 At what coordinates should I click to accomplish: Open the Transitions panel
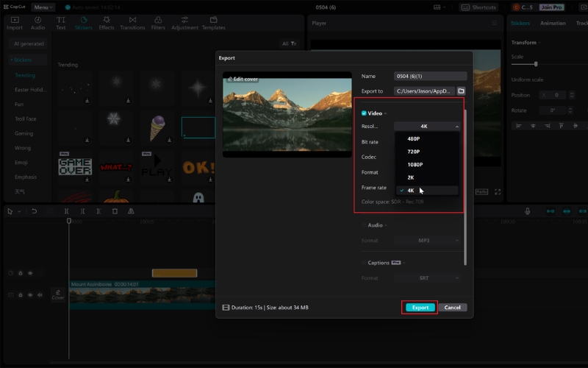click(x=132, y=24)
